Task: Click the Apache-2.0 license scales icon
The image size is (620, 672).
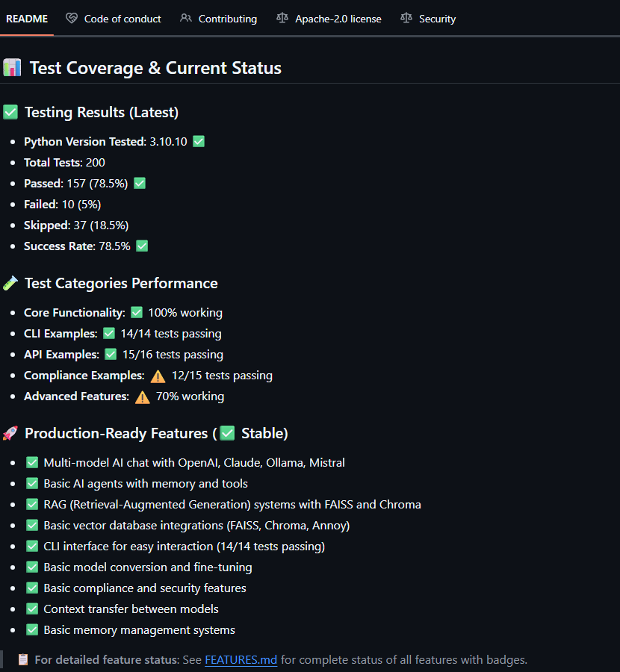Action: (x=282, y=19)
